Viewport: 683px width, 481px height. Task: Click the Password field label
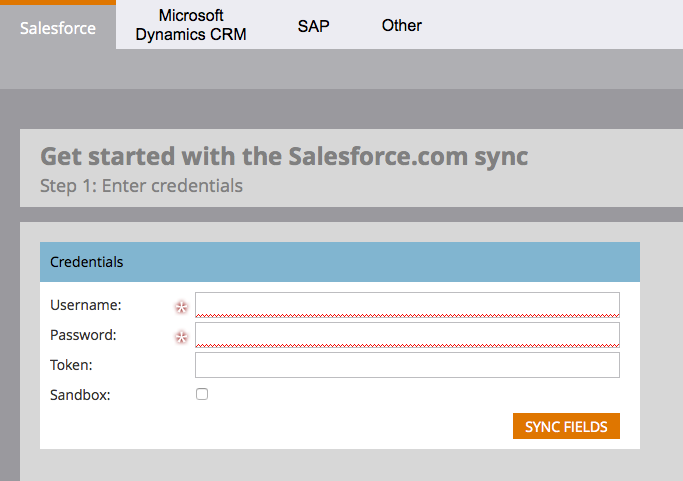[x=84, y=334]
